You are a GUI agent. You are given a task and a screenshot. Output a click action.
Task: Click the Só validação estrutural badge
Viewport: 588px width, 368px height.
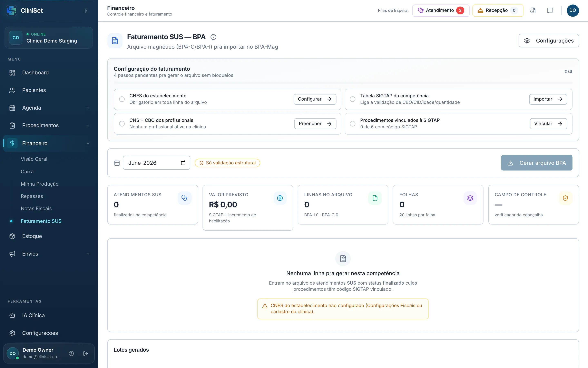tap(227, 163)
